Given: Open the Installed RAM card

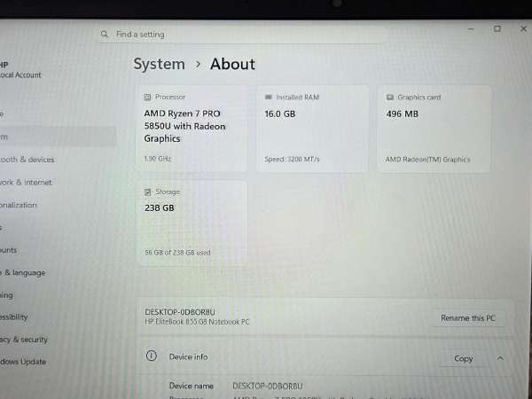Looking at the screenshot, I should (312, 129).
